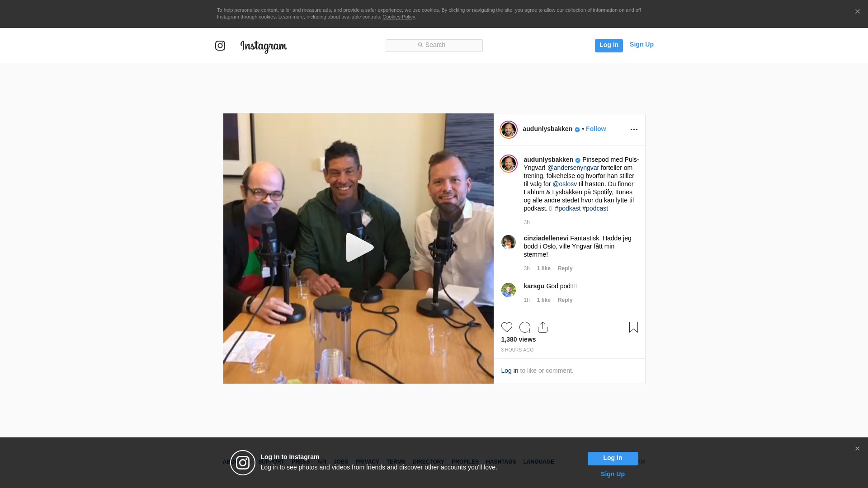
Task: Click karsgu's commenter avatar
Action: [508, 290]
